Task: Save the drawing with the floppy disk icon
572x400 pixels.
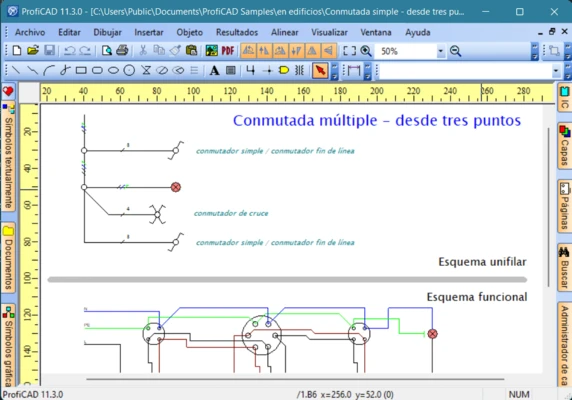Action: tap(49, 51)
